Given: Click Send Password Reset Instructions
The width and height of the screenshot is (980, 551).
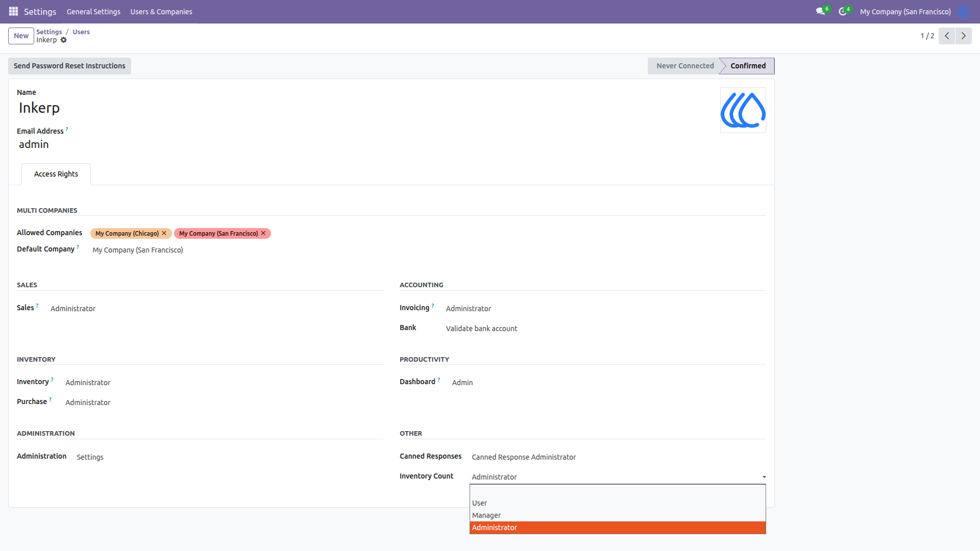Looking at the screenshot, I should 69,66.
